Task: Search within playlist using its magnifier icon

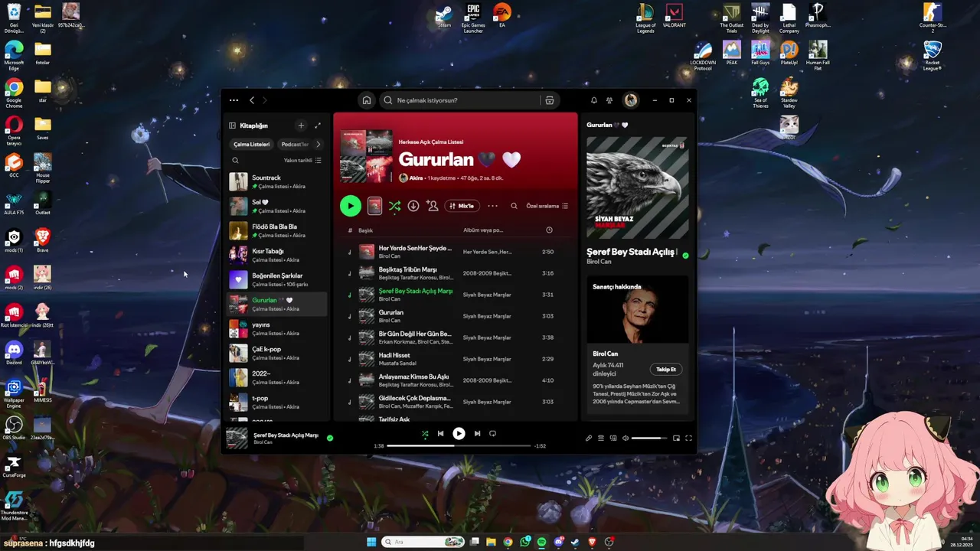Action: 514,206
